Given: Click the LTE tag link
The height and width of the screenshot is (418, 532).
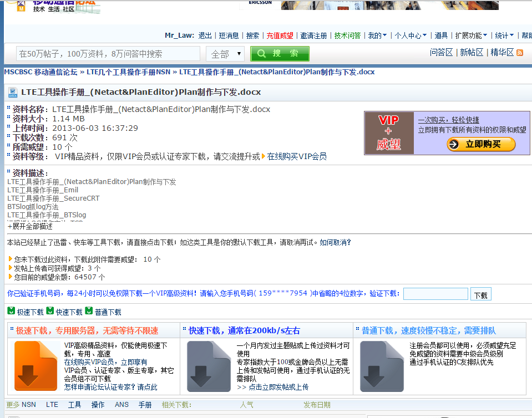Looking at the screenshot, I should pos(52,405).
